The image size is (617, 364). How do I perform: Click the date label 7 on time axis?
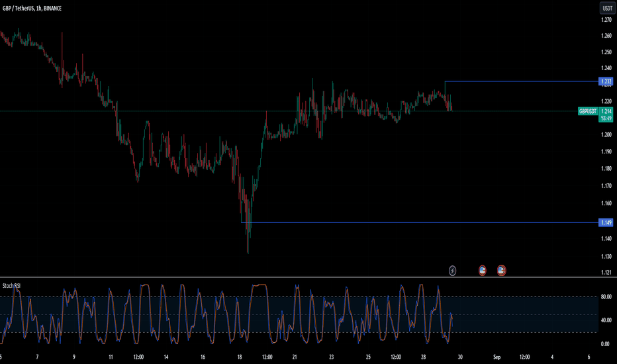[37, 357]
